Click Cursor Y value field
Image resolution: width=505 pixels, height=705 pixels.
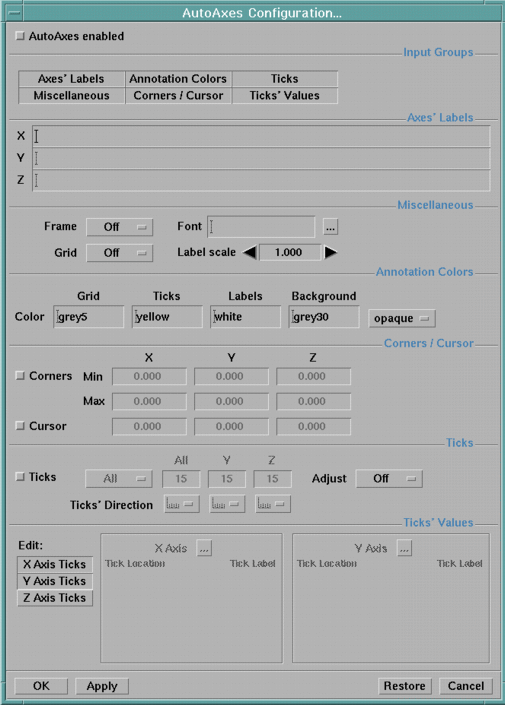(x=232, y=427)
